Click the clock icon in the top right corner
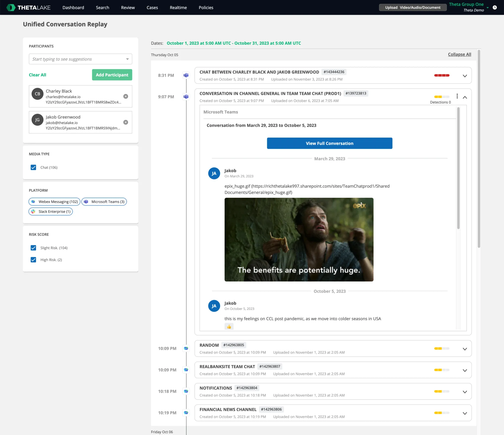The width and height of the screenshot is (504, 435). [495, 7]
